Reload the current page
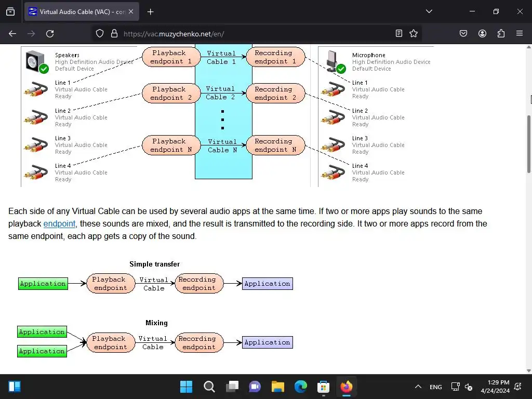This screenshot has width=532, height=399. (50, 34)
